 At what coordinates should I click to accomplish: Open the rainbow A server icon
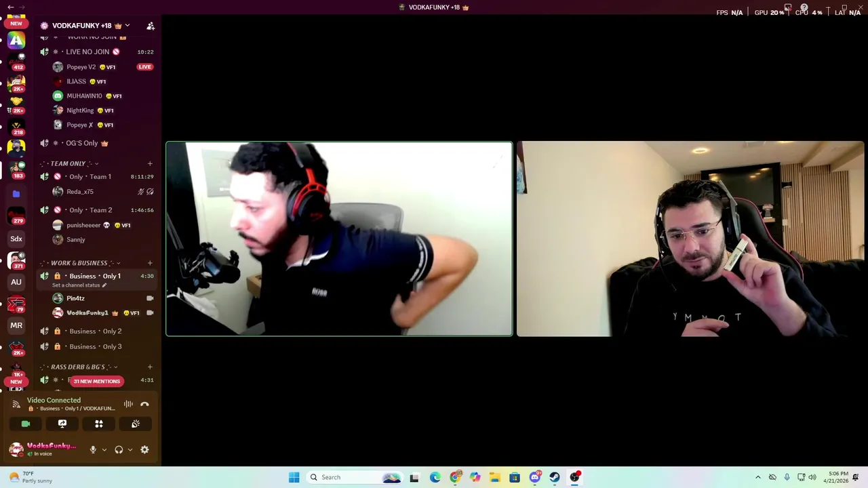click(16, 41)
